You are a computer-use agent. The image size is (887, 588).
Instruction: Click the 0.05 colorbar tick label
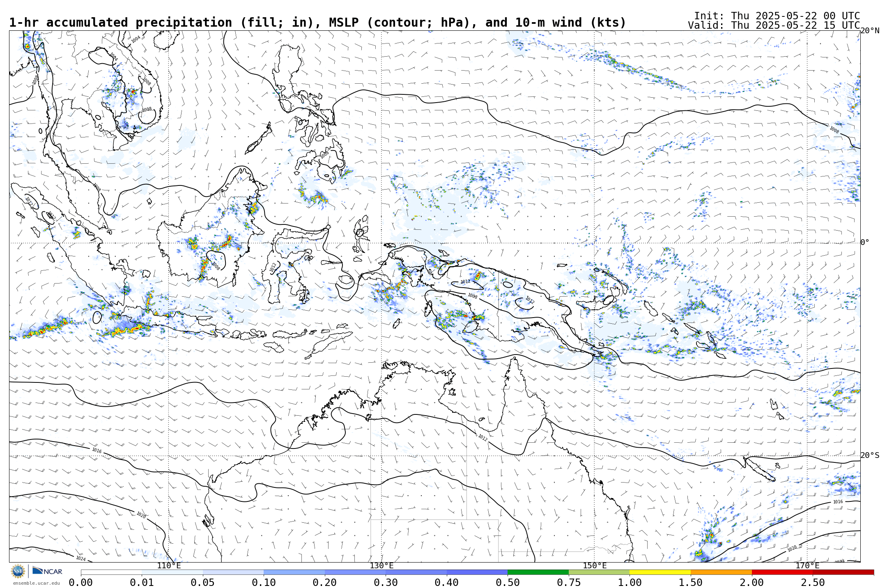tap(203, 583)
